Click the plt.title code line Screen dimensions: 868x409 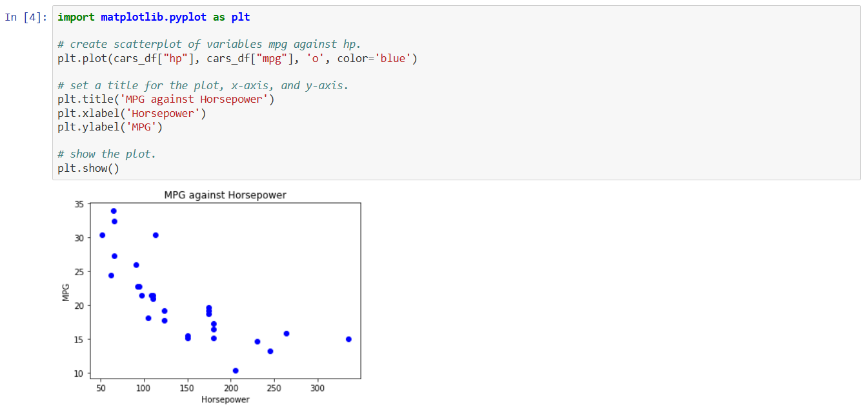click(166, 100)
